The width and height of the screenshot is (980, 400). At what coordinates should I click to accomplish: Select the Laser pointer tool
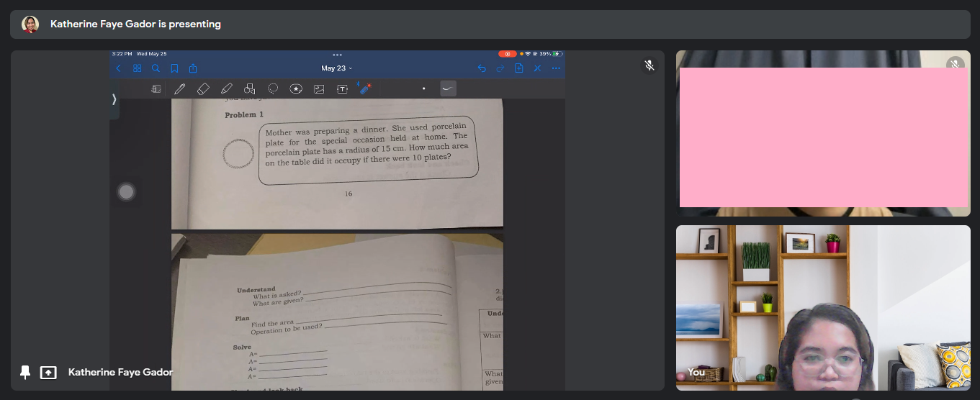pos(364,88)
